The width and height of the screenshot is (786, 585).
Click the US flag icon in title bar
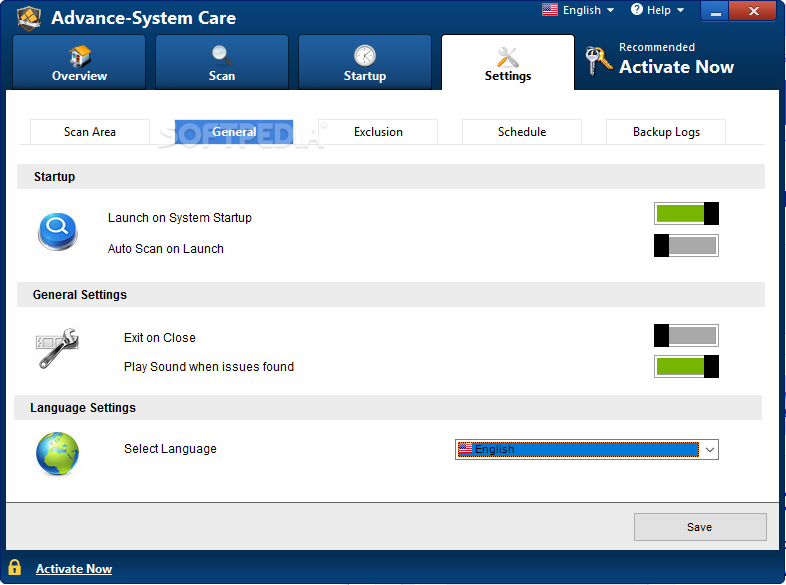tap(550, 10)
